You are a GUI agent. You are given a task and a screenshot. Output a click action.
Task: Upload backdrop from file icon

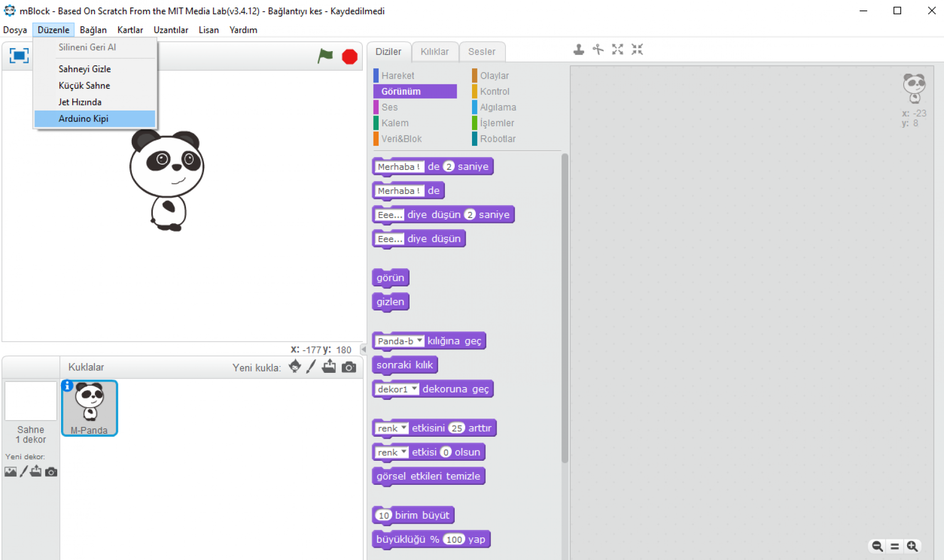pos(36,472)
